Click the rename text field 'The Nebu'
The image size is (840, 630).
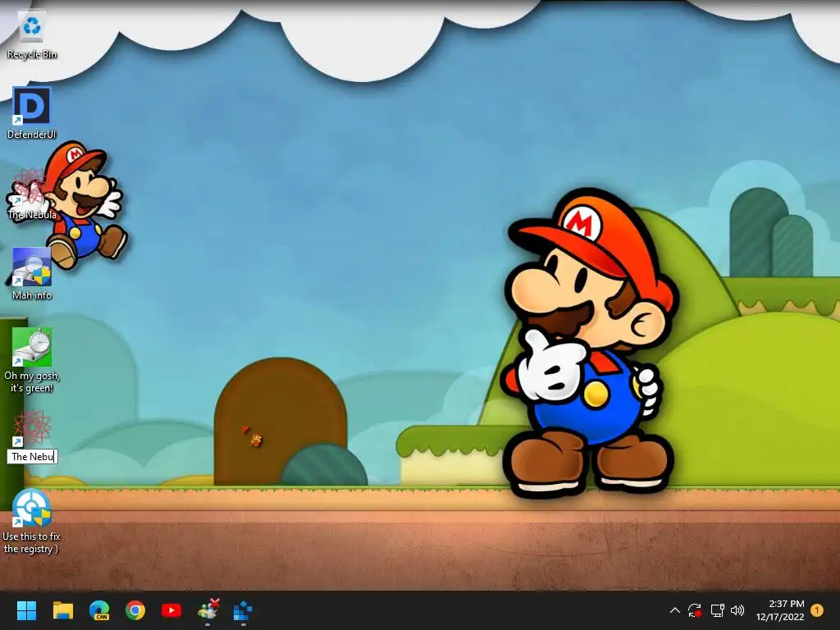click(x=32, y=456)
